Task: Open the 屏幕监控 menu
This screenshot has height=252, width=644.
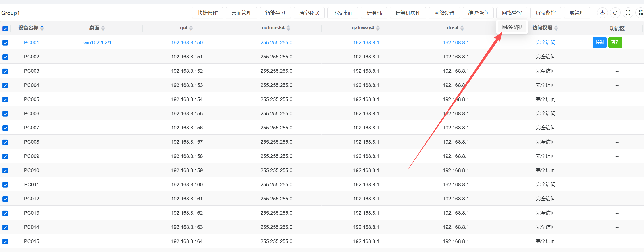Action: pos(545,13)
